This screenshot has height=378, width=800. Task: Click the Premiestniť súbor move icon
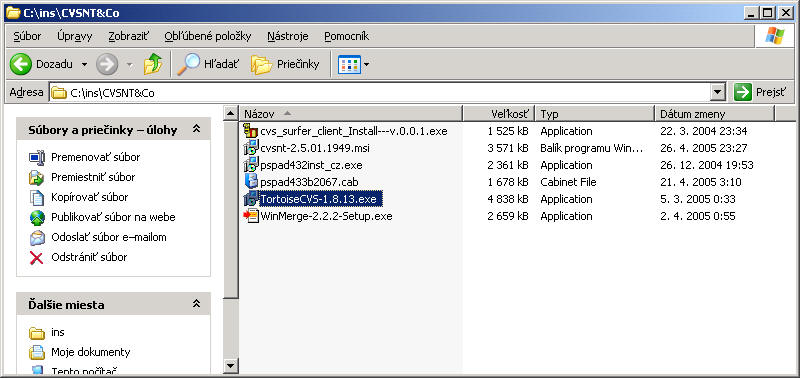(x=37, y=178)
